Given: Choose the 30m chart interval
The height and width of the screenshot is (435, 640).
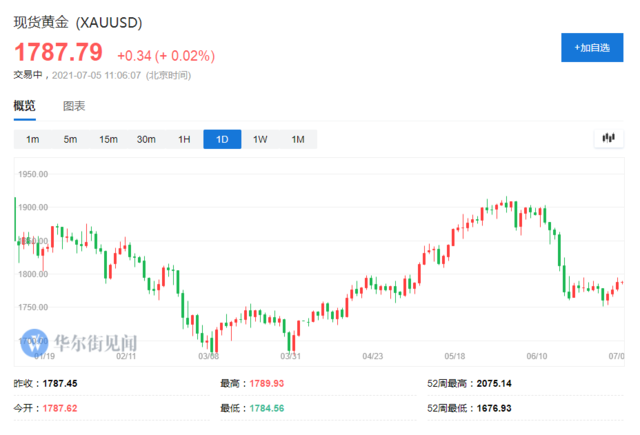Looking at the screenshot, I should pos(146,139).
